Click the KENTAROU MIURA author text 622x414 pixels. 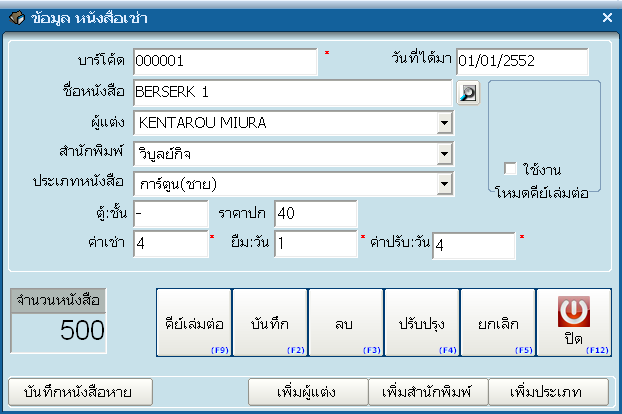click(x=202, y=123)
